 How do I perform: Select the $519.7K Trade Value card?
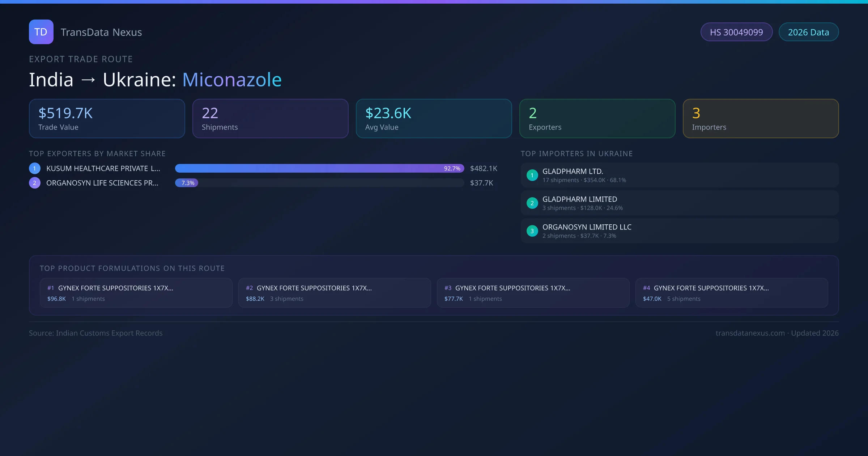point(107,118)
